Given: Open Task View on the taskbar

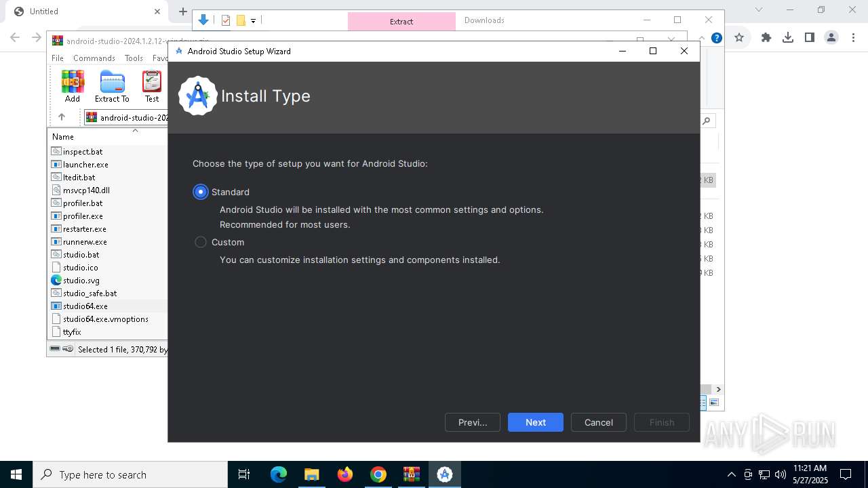Looking at the screenshot, I should point(244,474).
